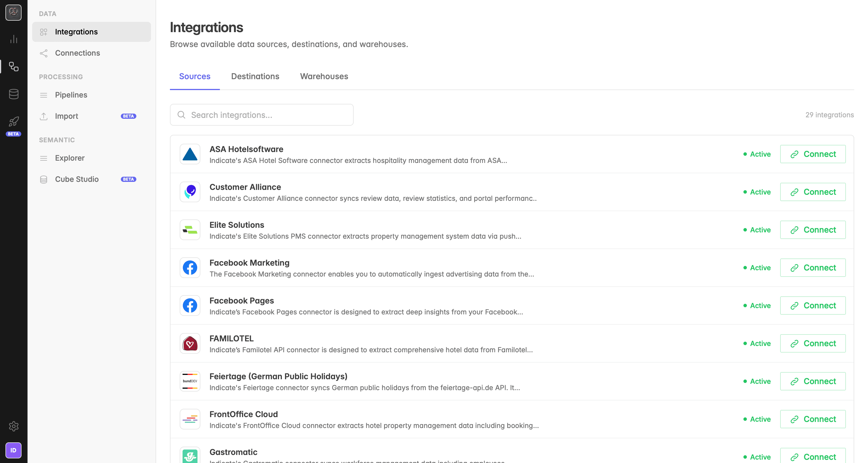This screenshot has width=868, height=463.
Task: Connect Gastromatic
Action: 813,456
